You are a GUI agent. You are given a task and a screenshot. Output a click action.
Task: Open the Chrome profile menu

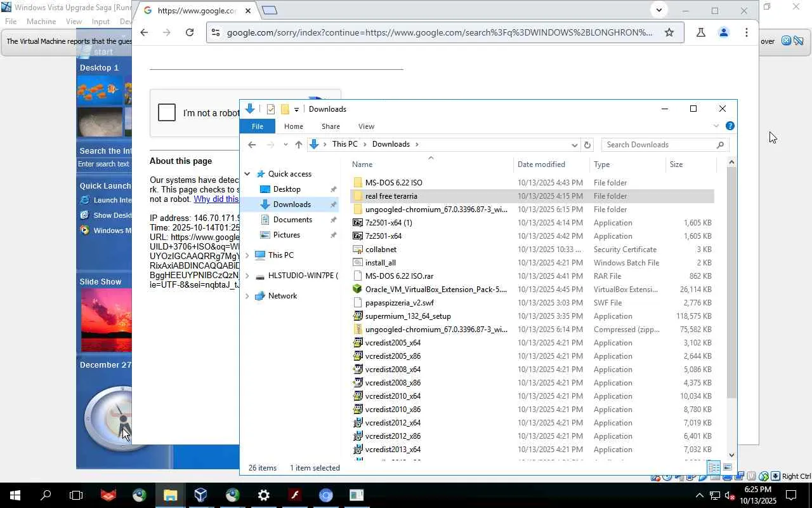click(723, 32)
